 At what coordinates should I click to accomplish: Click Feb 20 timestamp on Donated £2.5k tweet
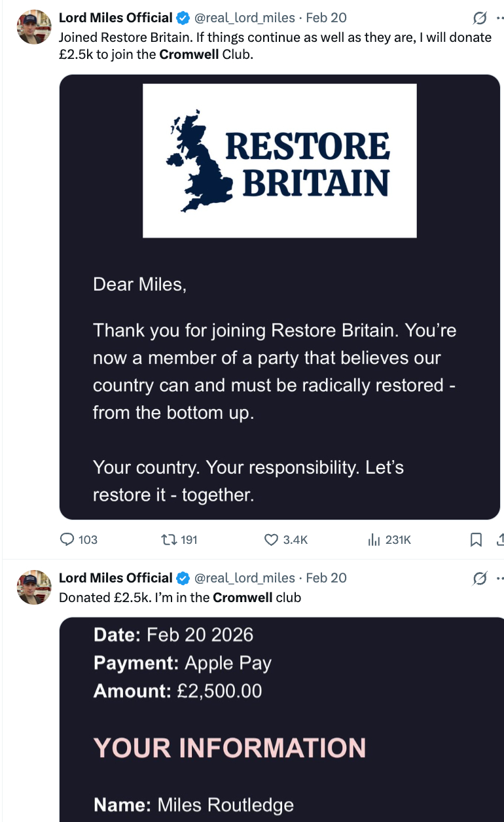[x=327, y=578]
